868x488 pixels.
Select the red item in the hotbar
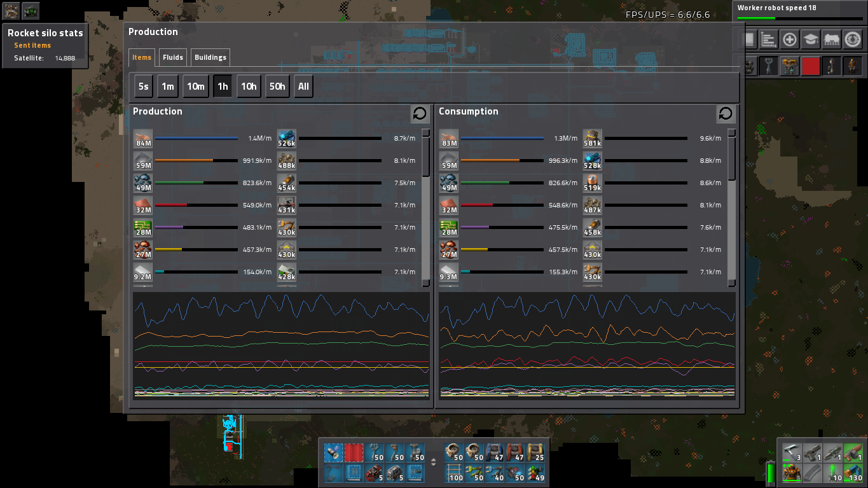[354, 453]
